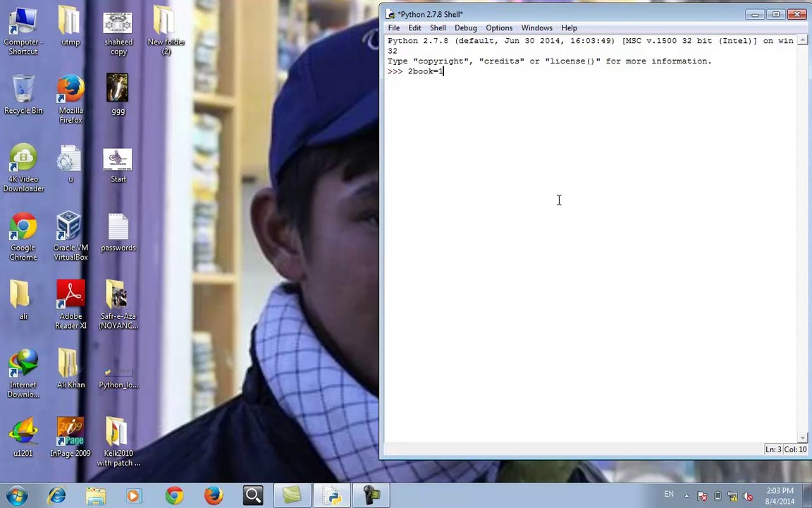Select the Internet Download Manager shortcut
812x508 pixels.
tap(23, 373)
